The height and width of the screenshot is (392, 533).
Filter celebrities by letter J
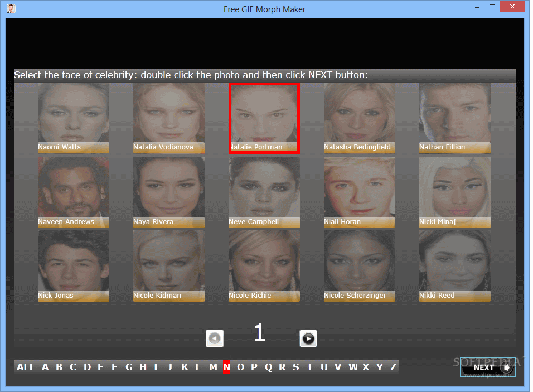169,367
